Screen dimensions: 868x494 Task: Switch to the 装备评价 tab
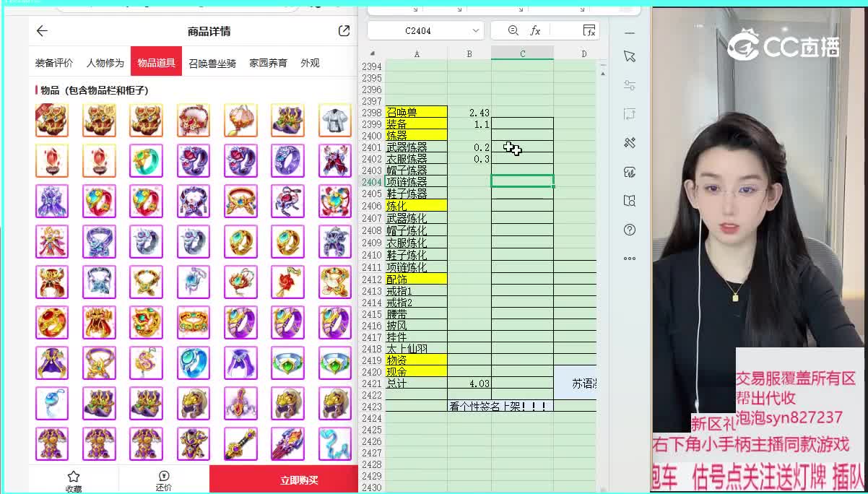pos(54,63)
